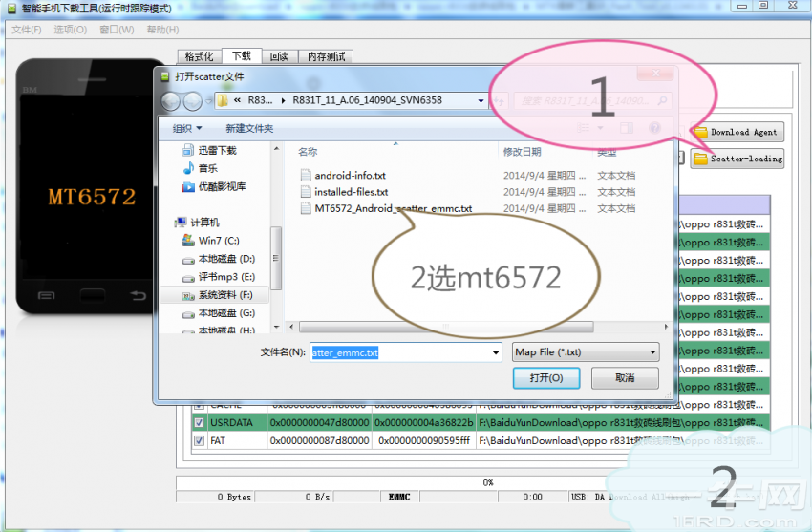Image resolution: width=812 pixels, height=532 pixels.
Task: Select the installed-files.txt file
Action: click(x=351, y=192)
